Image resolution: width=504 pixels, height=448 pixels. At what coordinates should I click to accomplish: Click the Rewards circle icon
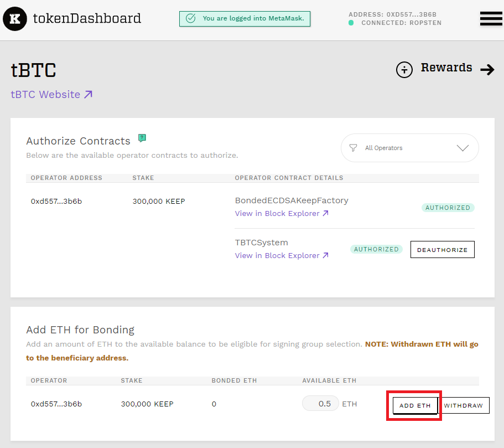[x=404, y=70]
